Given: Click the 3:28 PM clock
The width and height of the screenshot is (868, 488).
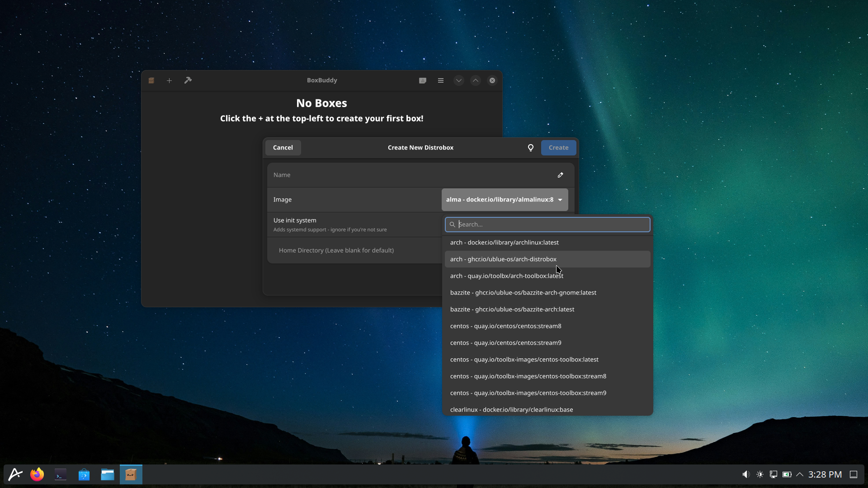Looking at the screenshot, I should point(825,474).
